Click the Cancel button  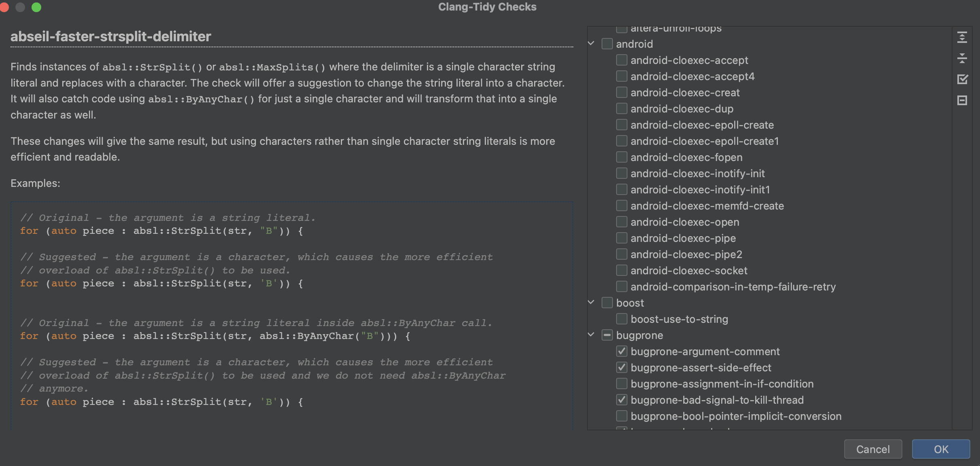[873, 449]
